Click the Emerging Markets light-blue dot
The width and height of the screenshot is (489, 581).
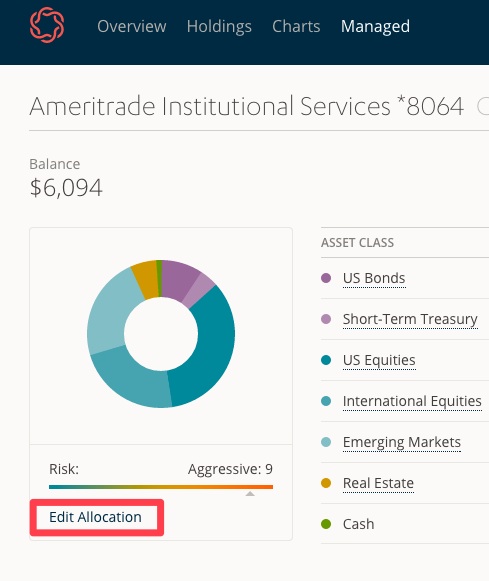pos(326,442)
